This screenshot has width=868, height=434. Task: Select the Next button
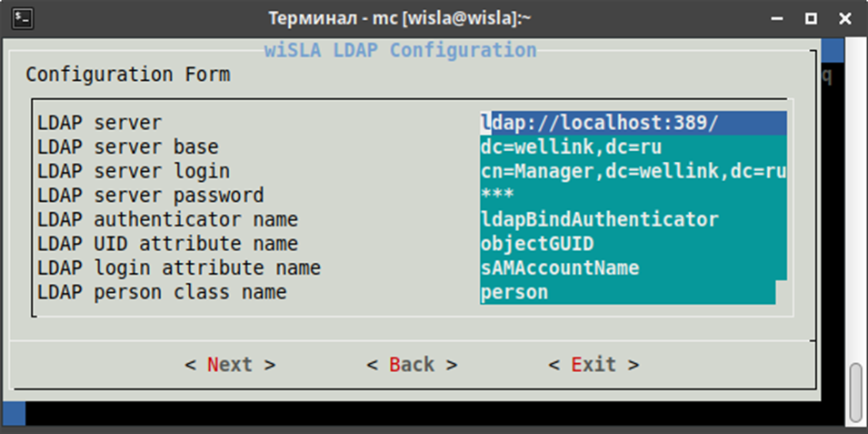click(x=230, y=365)
